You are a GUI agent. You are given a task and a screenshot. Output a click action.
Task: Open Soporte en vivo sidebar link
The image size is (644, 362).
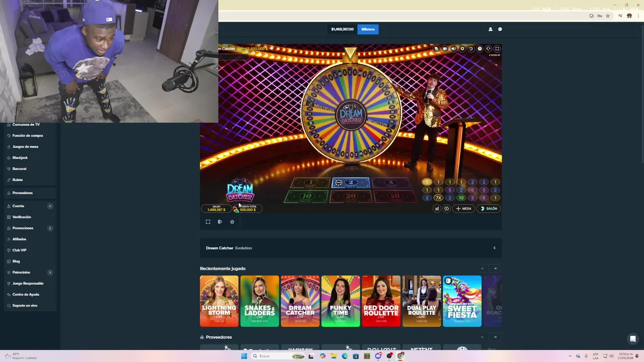[x=25, y=305]
